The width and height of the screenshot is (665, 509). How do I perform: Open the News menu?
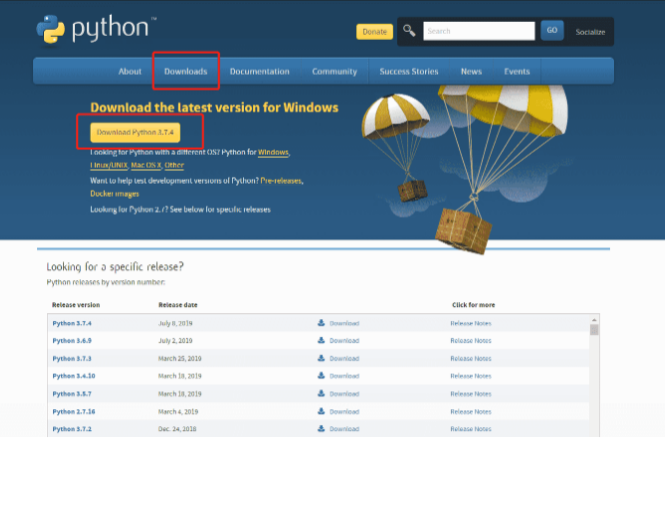point(471,71)
